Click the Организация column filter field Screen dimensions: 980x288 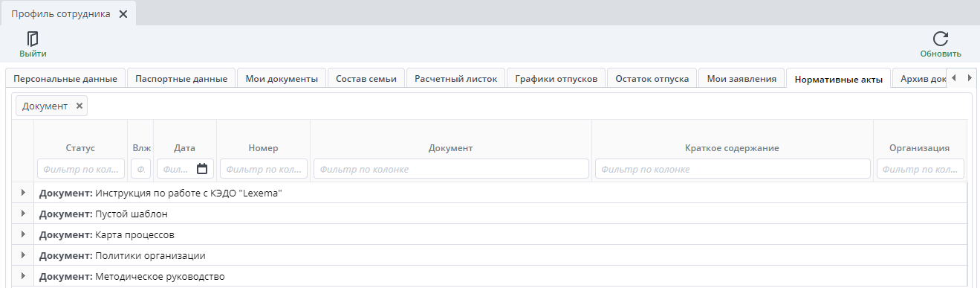(x=921, y=169)
